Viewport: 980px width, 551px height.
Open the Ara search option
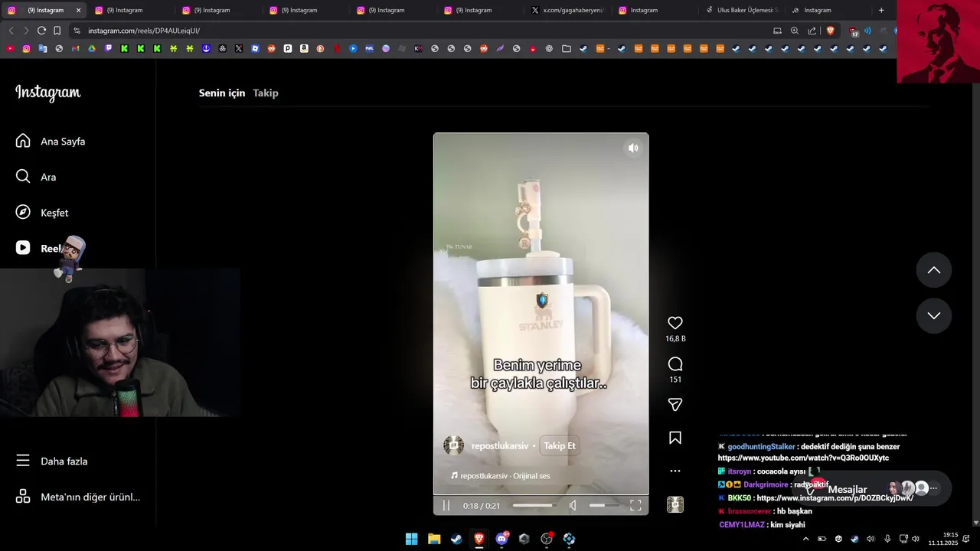(x=36, y=177)
